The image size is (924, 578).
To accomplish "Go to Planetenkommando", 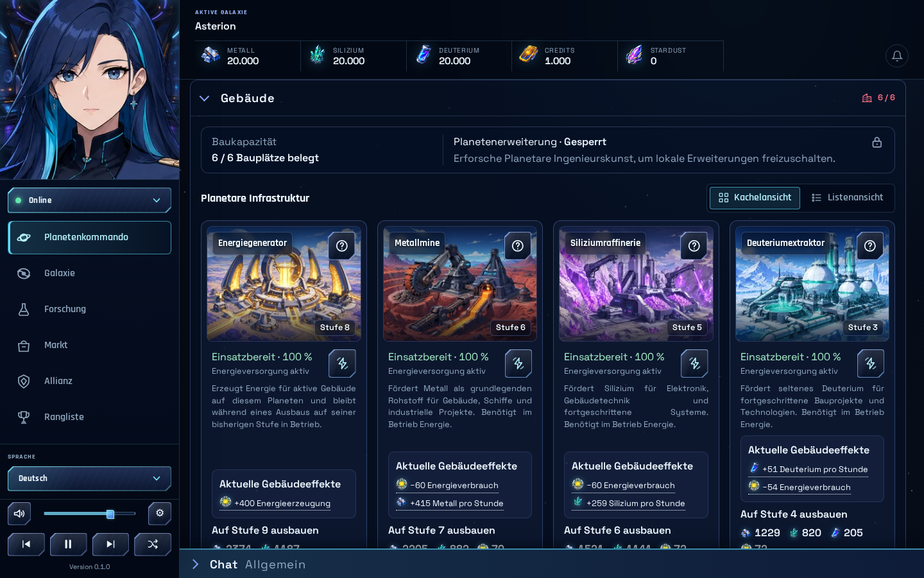I will [89, 238].
